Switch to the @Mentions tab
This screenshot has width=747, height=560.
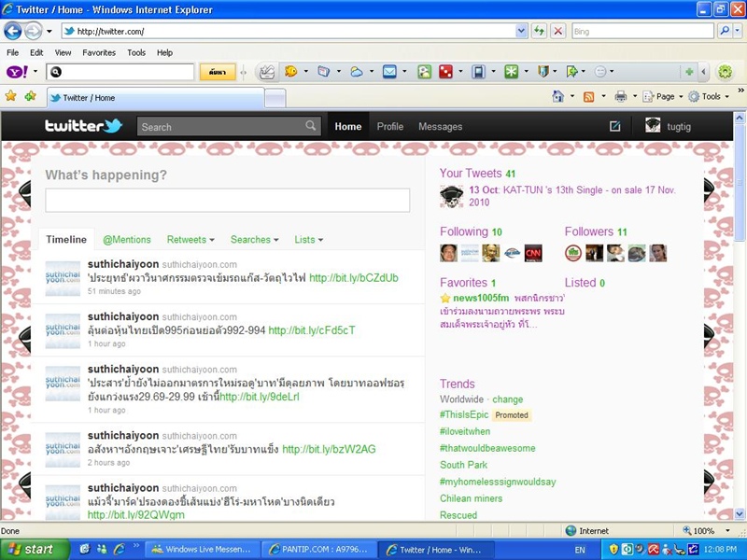coord(127,240)
